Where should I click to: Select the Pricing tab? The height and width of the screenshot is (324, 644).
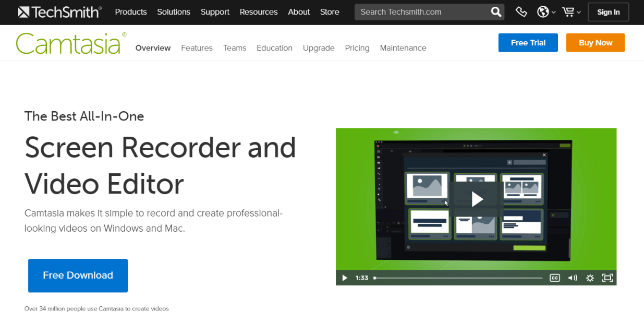coord(357,48)
